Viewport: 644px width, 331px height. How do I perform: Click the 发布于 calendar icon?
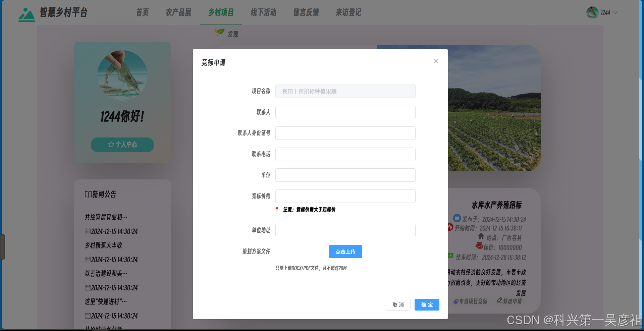point(457,218)
